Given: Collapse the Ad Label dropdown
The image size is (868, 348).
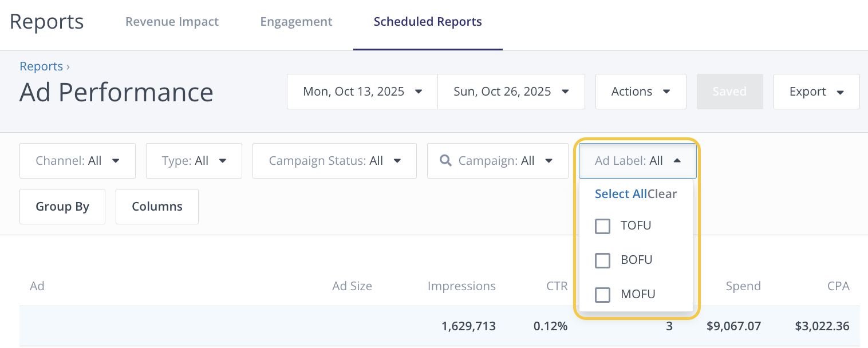Looking at the screenshot, I should (637, 161).
